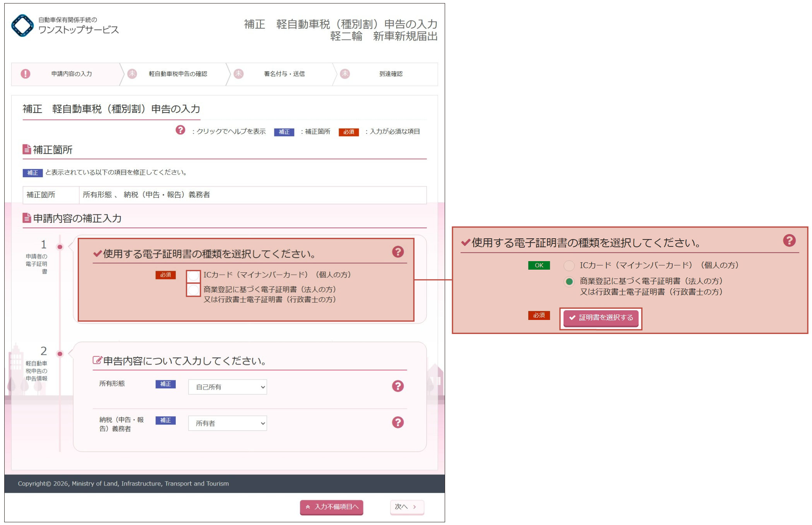Go to 到達確認 step tab
This screenshot has height=525, width=812.
pyautogui.click(x=391, y=74)
